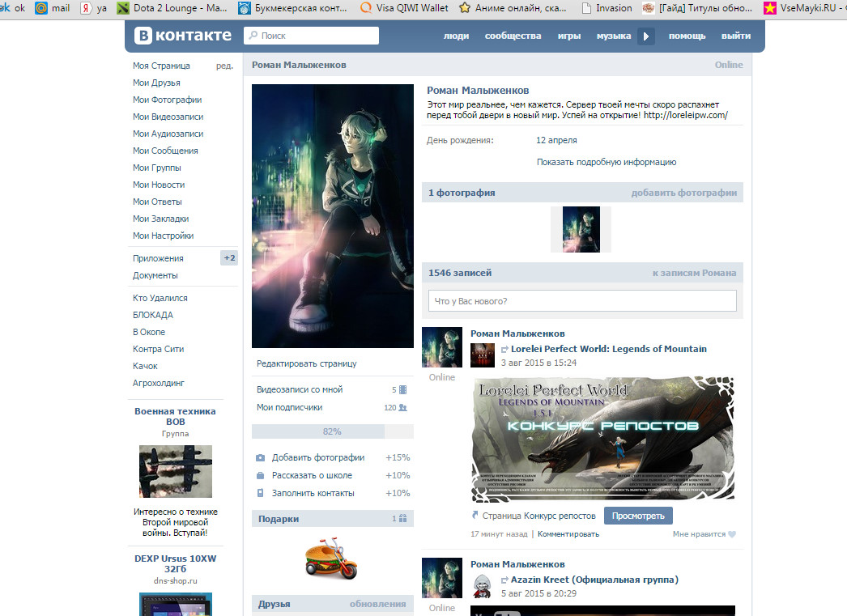847x616 pixels.
Task: Open the Аниме онлайн bookmark
Action: click(512, 7)
